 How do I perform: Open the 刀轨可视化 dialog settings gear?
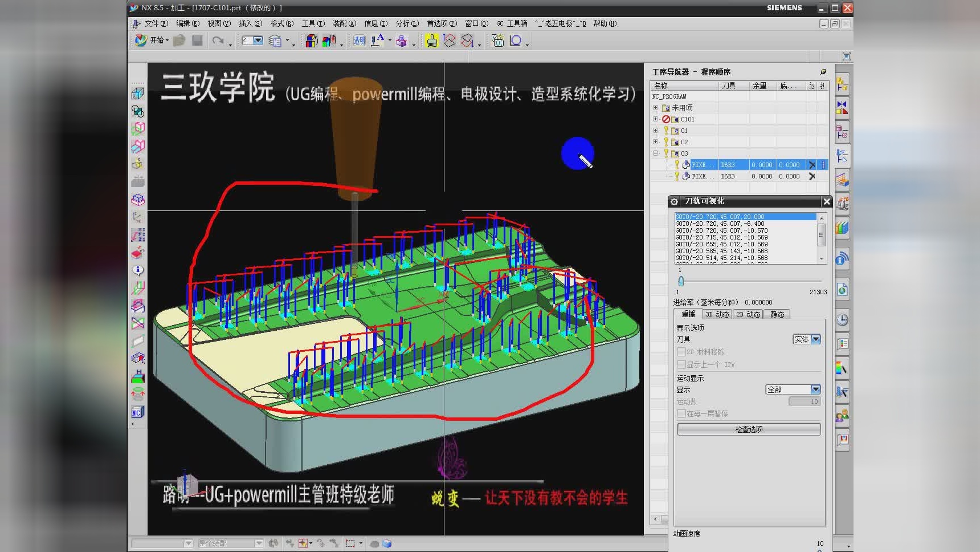tap(674, 202)
